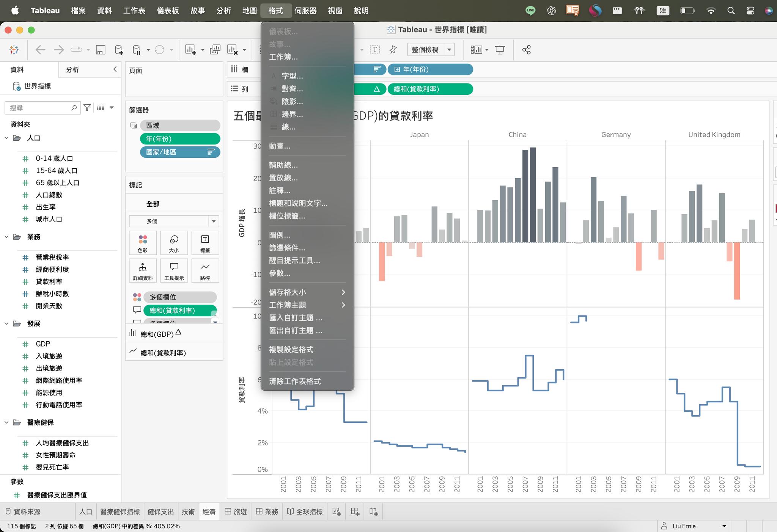Open the Path marks card button

point(205,270)
